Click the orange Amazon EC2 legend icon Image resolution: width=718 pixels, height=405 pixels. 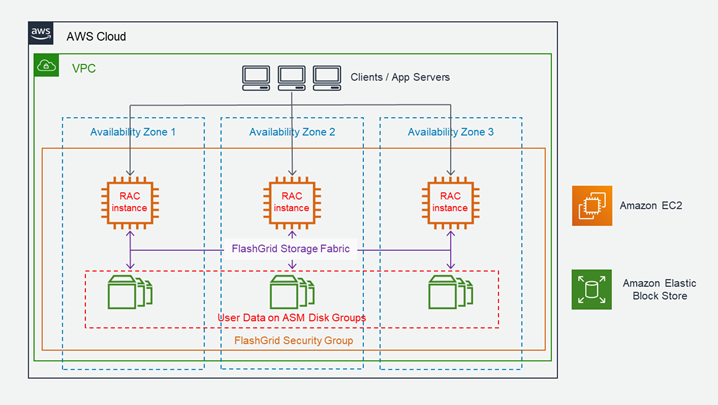592,206
